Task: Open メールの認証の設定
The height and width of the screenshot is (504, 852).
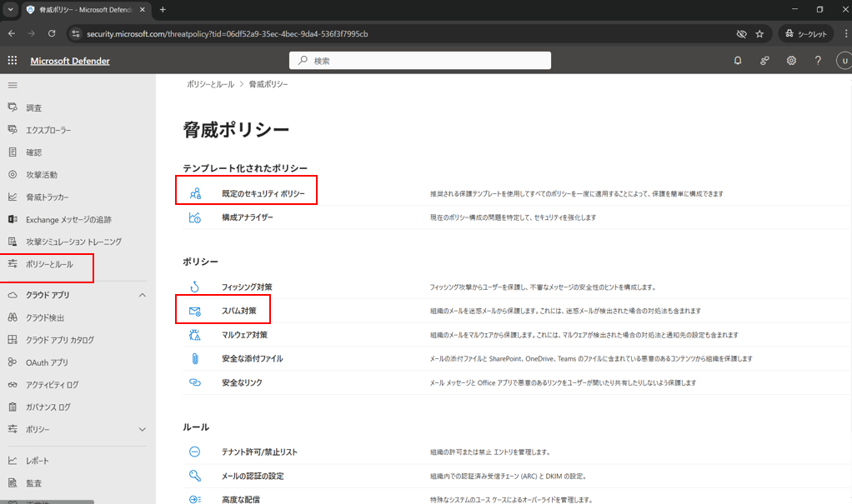Action: click(x=253, y=476)
